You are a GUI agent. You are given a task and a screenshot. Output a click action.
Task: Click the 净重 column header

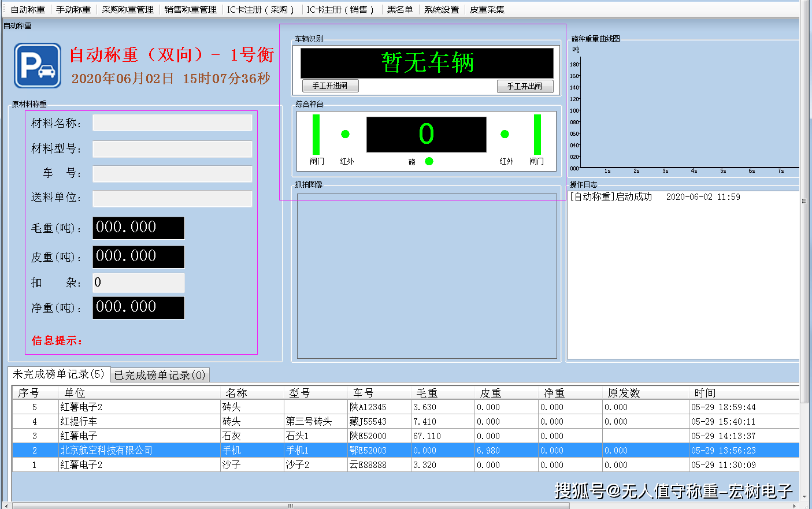(x=570, y=393)
